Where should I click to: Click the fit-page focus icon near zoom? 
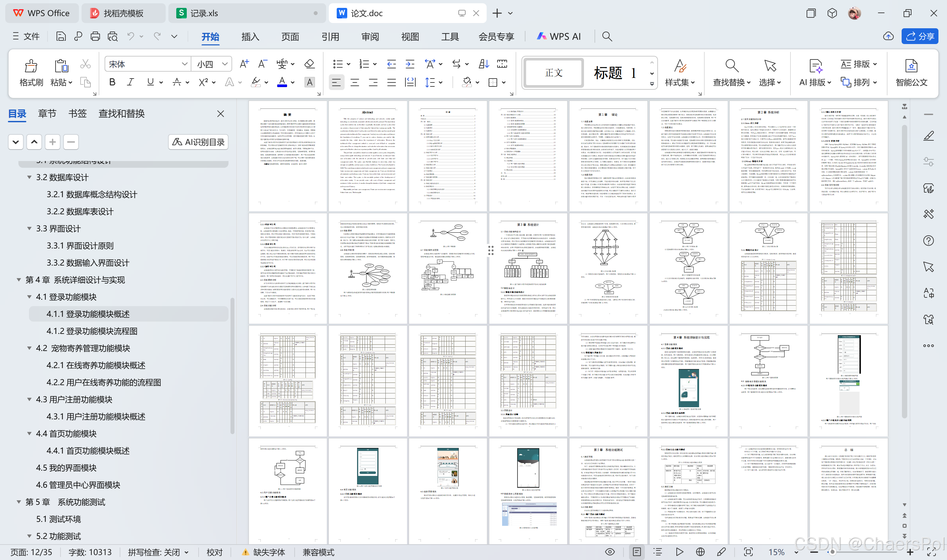[748, 552]
